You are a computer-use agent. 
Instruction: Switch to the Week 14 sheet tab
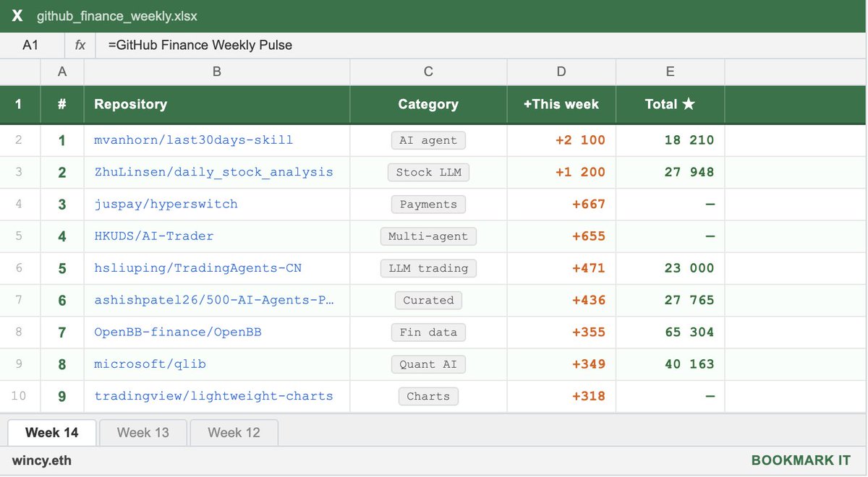[52, 432]
